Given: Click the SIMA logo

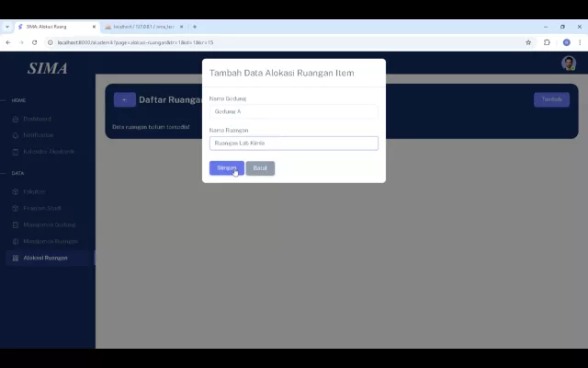Looking at the screenshot, I should tap(48, 68).
